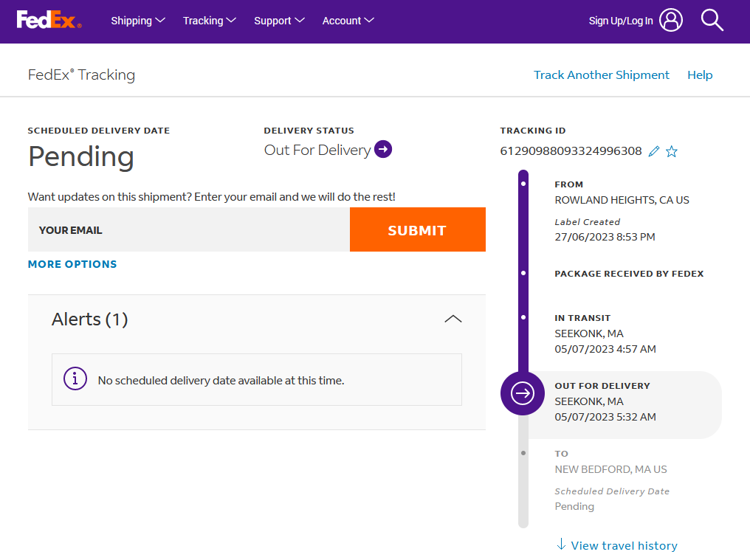This screenshot has height=560, width=750.
Task: Collapse the Alerts (1) section chevron
Action: point(453,319)
